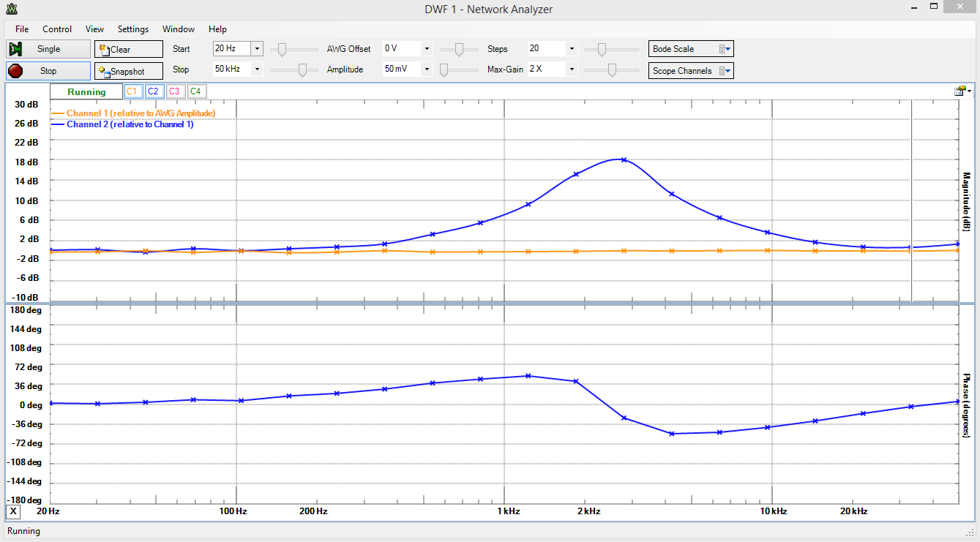Adjust the Stop frequency slider
This screenshot has width=980, height=542.
point(302,70)
